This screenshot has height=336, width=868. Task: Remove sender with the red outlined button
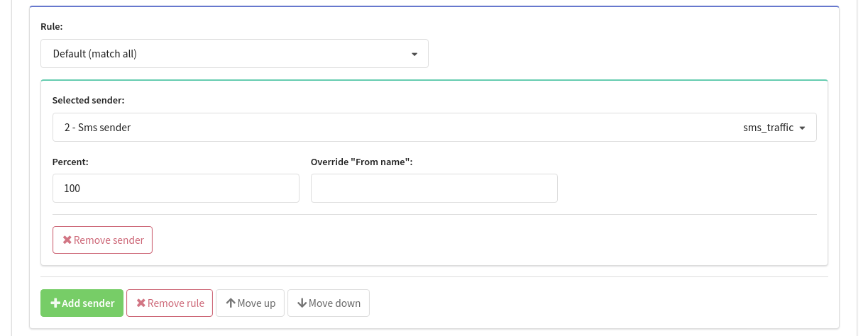pos(102,240)
